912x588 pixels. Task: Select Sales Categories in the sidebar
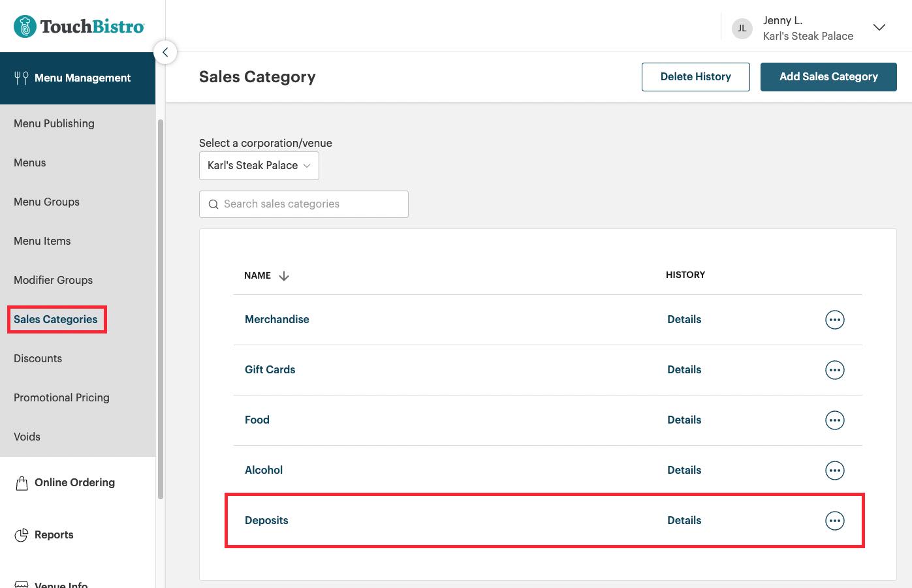[56, 319]
